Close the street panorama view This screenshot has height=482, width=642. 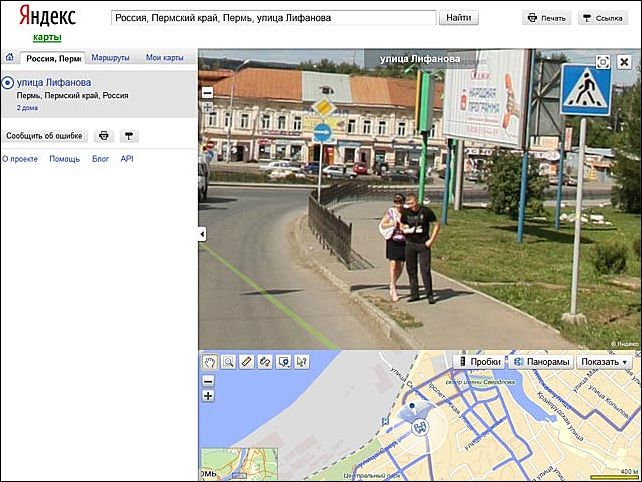point(624,62)
